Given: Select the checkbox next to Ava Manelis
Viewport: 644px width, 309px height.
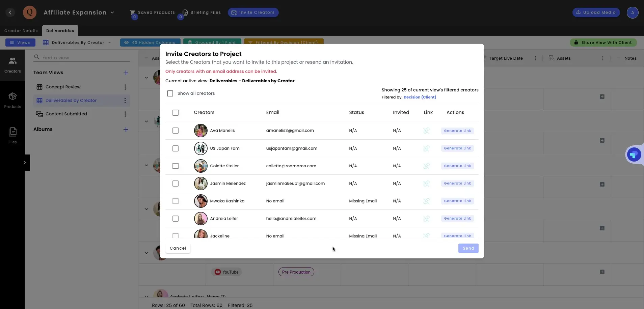Looking at the screenshot, I should pyautogui.click(x=175, y=131).
